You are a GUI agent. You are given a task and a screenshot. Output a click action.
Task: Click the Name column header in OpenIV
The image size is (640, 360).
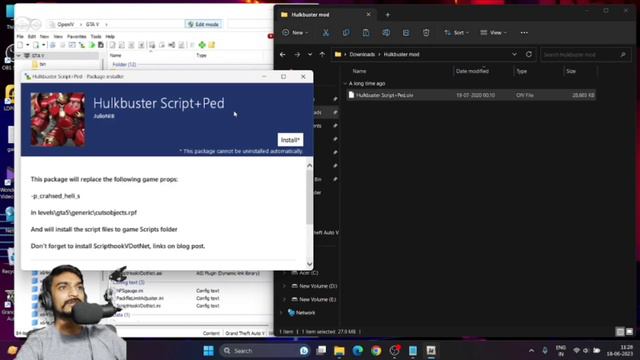point(116,55)
